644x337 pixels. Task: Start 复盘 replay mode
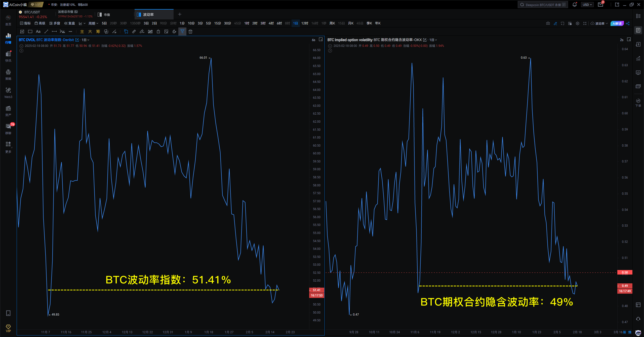click(69, 23)
